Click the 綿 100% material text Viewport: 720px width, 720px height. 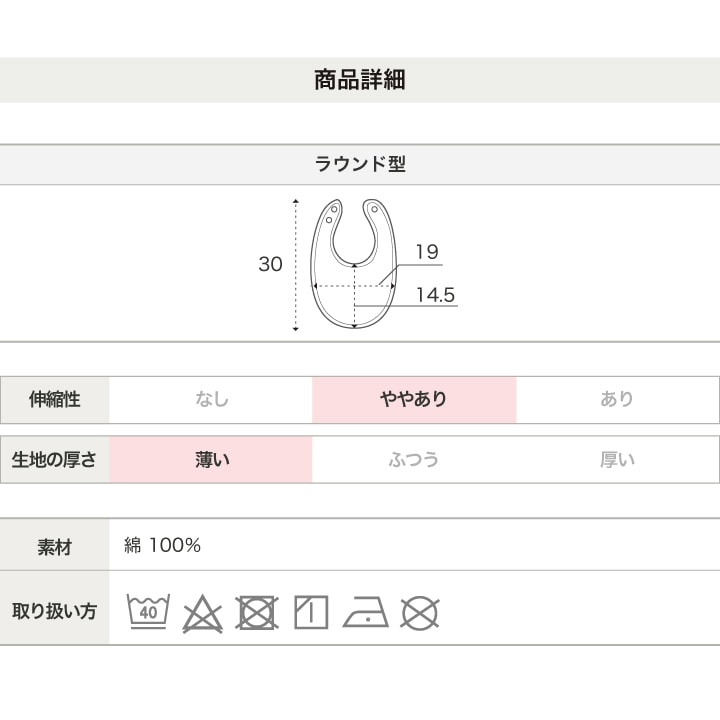162,545
